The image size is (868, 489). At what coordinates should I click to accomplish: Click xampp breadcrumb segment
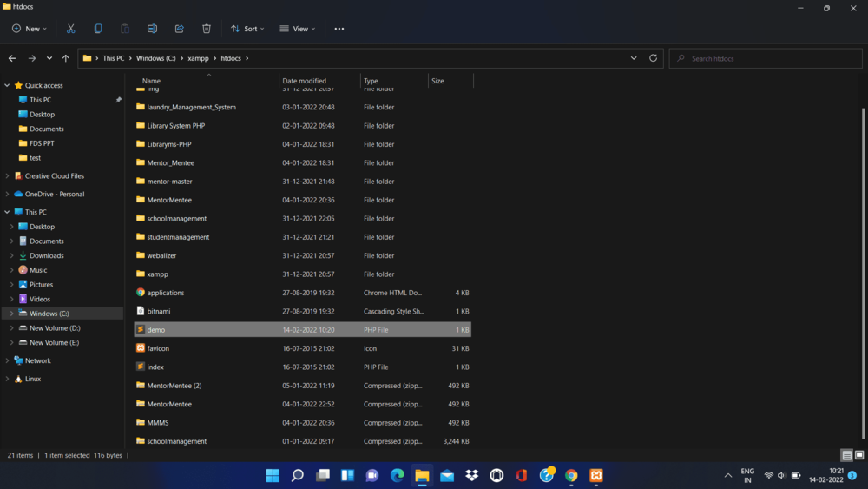pyautogui.click(x=198, y=58)
